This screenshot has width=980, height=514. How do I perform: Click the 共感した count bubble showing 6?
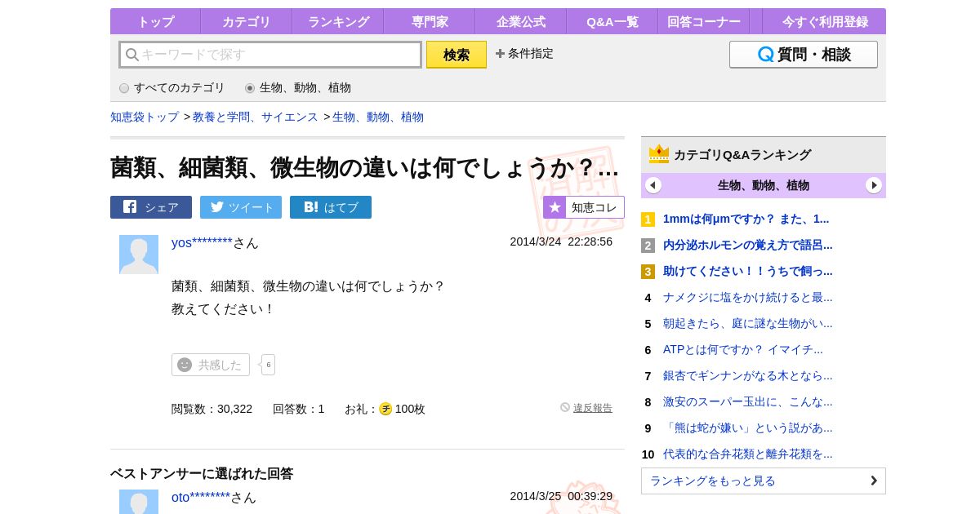pos(269,365)
